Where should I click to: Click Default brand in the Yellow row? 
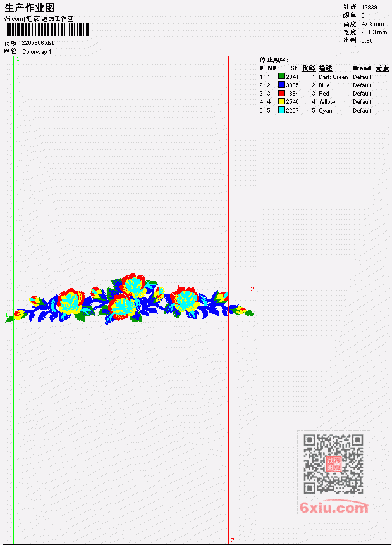coord(362,102)
